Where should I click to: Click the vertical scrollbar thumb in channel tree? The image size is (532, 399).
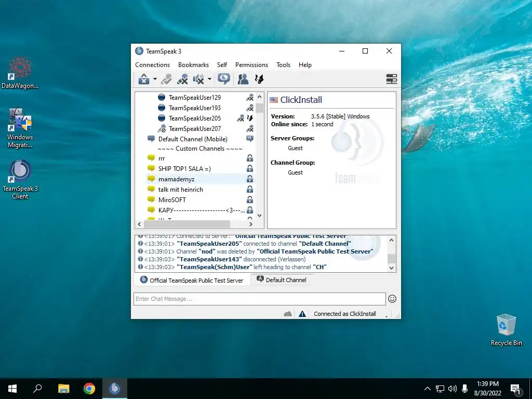(x=260, y=108)
